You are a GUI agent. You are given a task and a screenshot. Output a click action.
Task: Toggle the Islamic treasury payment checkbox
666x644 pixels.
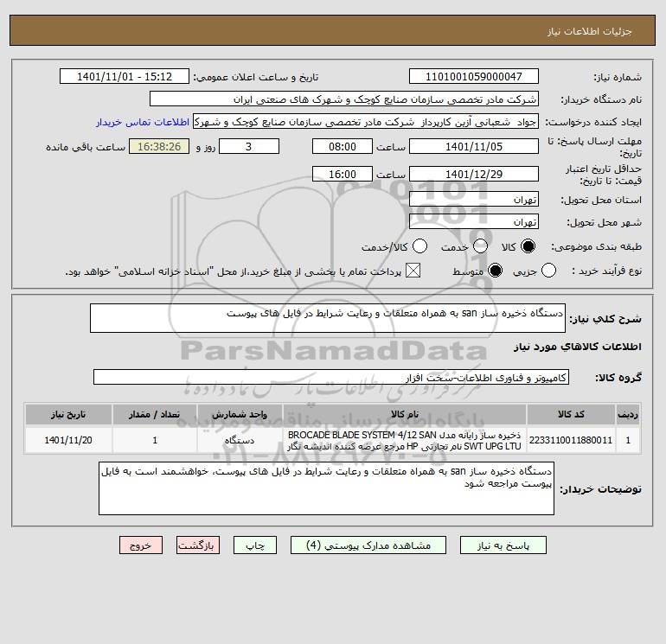pyautogui.click(x=413, y=271)
